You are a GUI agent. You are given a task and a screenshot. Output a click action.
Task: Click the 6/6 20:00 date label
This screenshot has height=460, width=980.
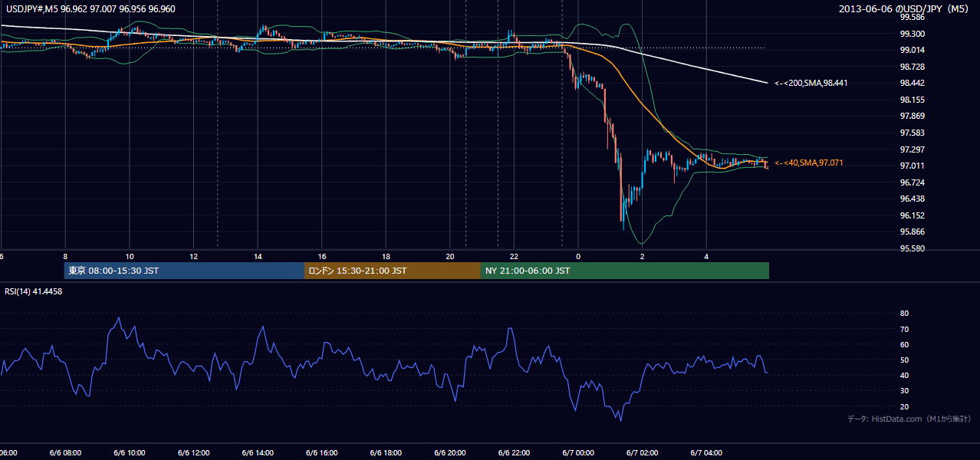tap(449, 452)
